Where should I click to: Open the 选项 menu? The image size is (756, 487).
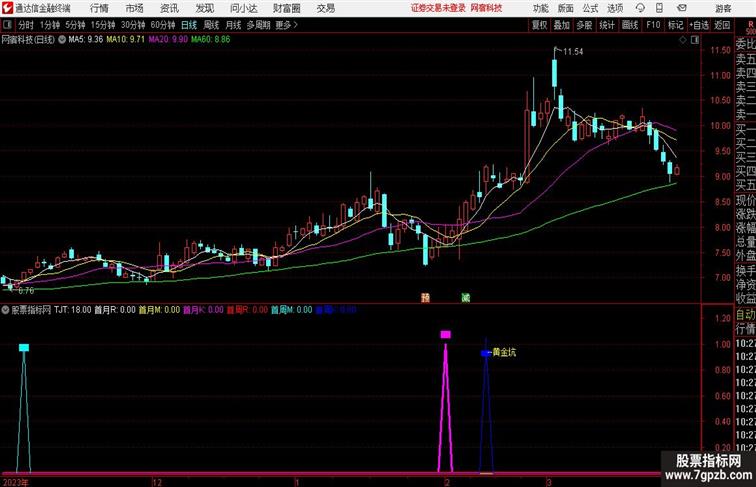[615, 8]
